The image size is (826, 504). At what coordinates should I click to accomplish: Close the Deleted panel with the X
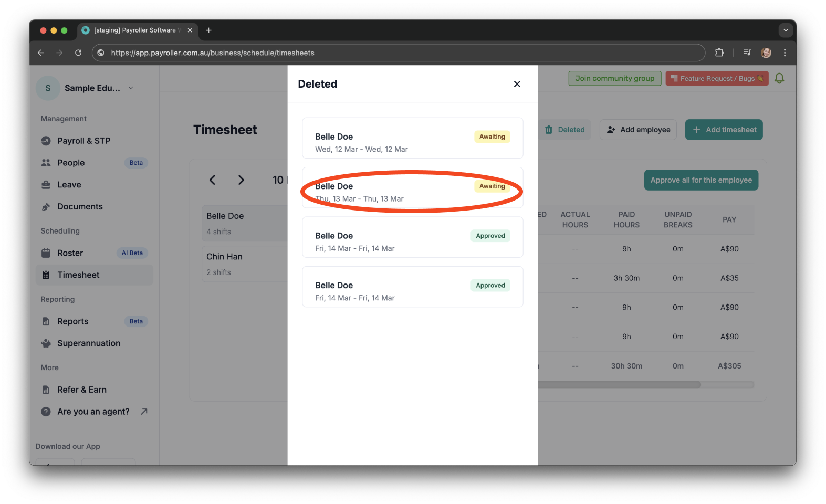[x=517, y=84]
